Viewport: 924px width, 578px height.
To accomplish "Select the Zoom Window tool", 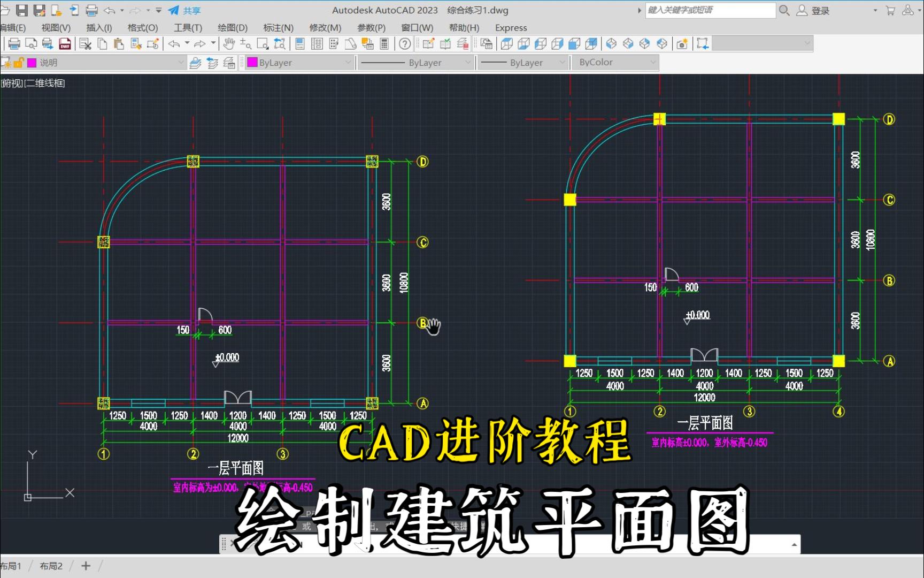I will coord(262,44).
